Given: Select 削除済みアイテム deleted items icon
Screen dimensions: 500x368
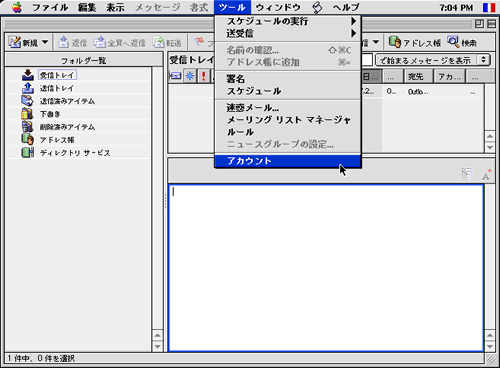Looking at the screenshot, I should (27, 127).
